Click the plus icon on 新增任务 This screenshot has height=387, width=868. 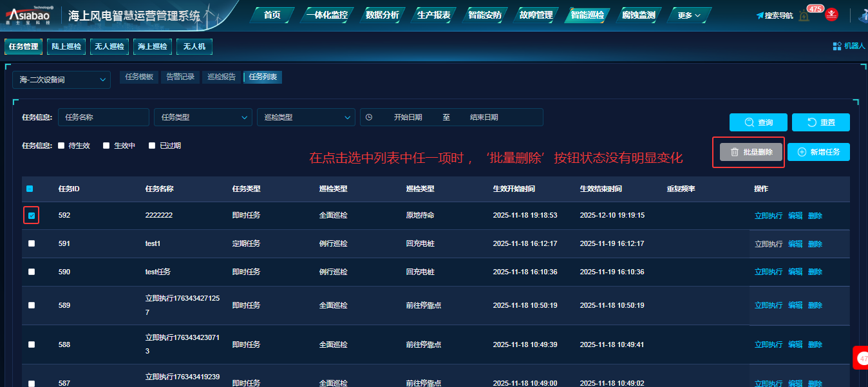click(x=802, y=153)
